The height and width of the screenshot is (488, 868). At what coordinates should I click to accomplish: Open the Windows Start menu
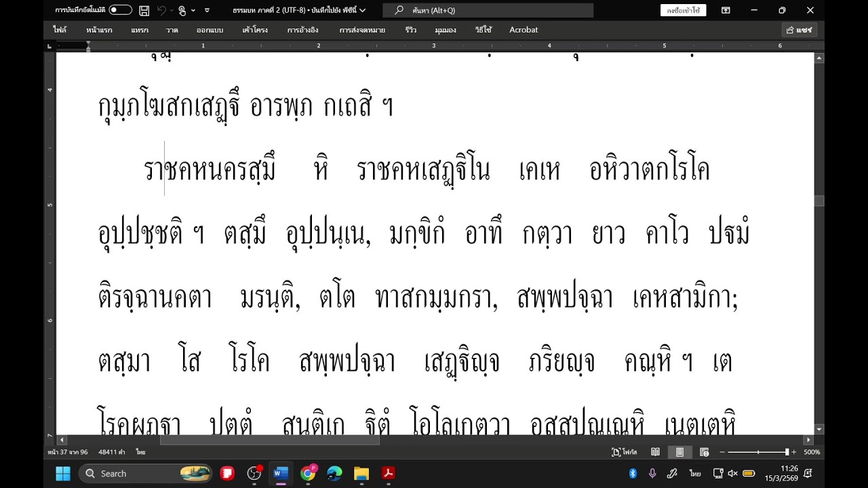(x=62, y=473)
